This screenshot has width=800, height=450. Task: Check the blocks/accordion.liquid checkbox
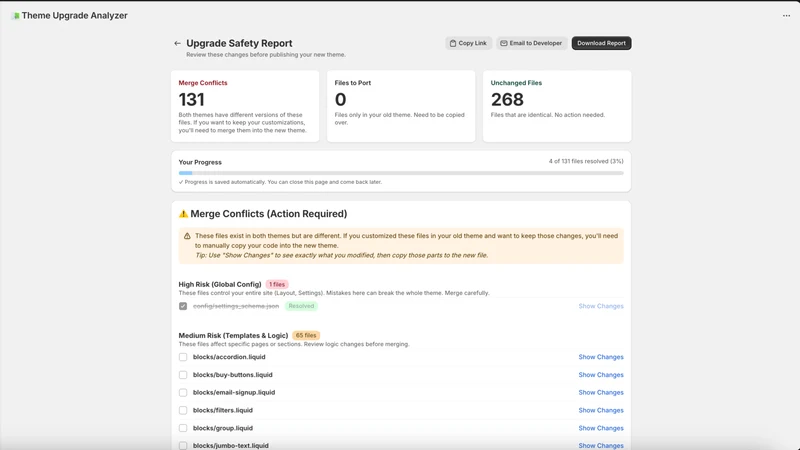(183, 357)
